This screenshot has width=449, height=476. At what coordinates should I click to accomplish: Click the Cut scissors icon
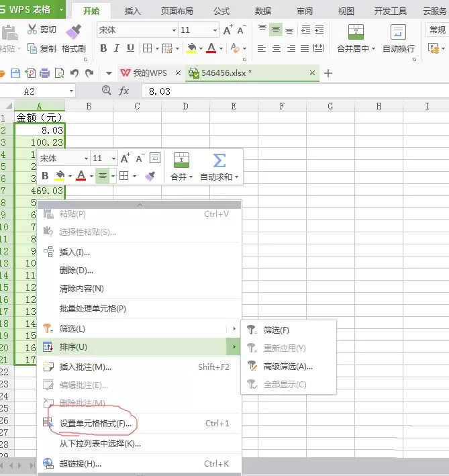tap(32, 29)
